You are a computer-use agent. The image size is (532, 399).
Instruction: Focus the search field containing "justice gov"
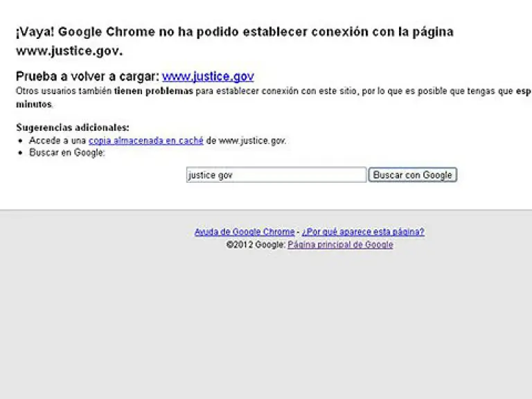point(276,175)
